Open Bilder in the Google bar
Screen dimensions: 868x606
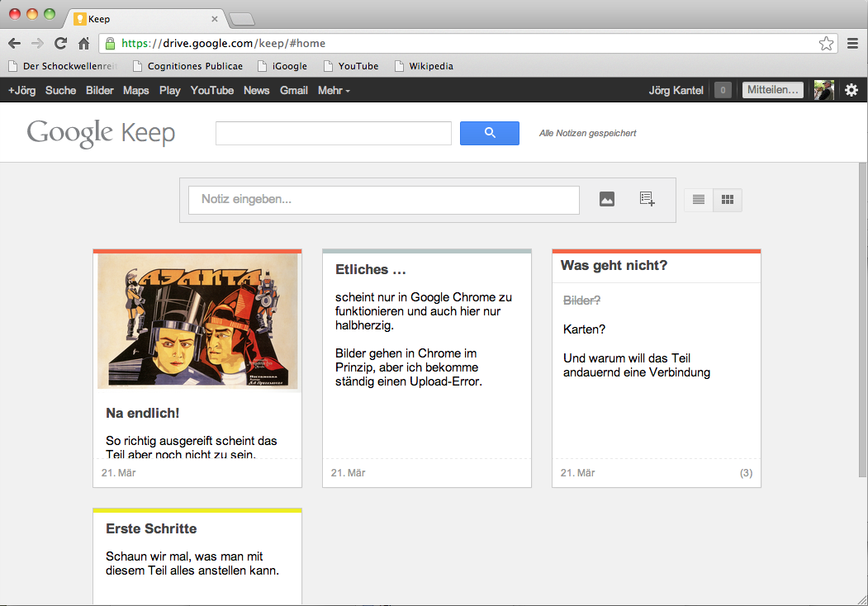click(100, 90)
